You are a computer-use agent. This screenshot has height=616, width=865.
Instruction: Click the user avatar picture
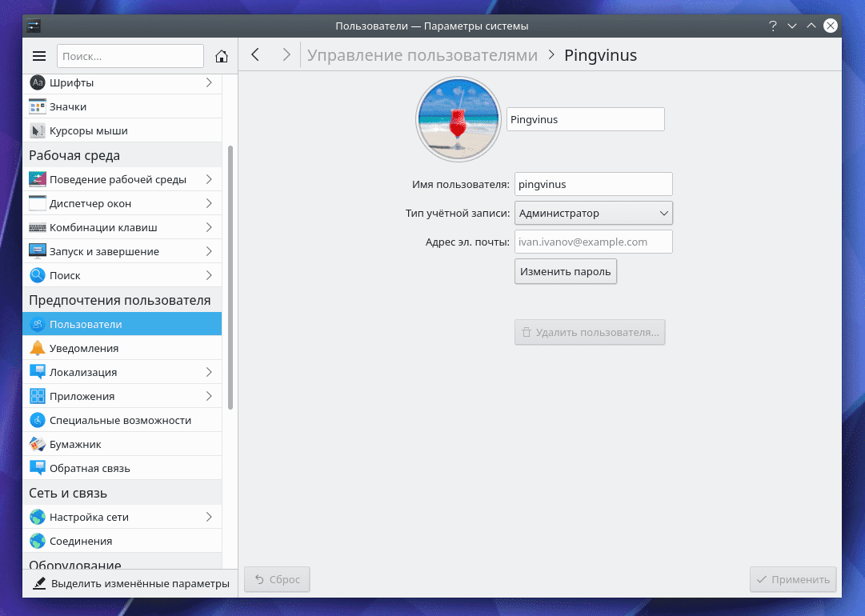(x=459, y=119)
